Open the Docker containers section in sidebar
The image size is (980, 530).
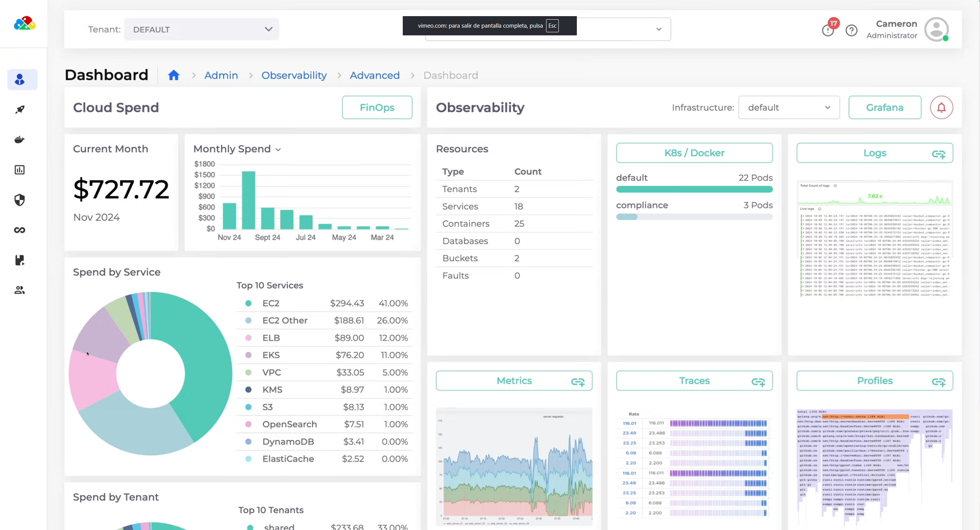[x=20, y=139]
